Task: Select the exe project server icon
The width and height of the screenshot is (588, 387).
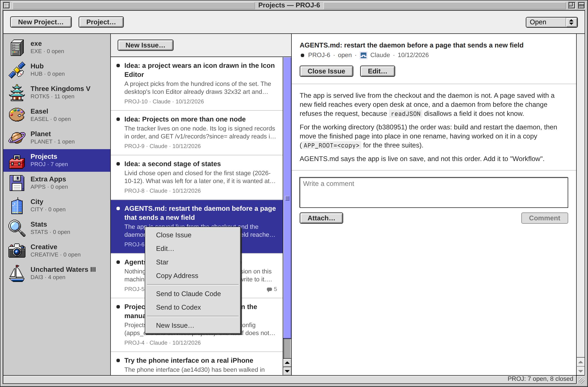Action: [17, 47]
